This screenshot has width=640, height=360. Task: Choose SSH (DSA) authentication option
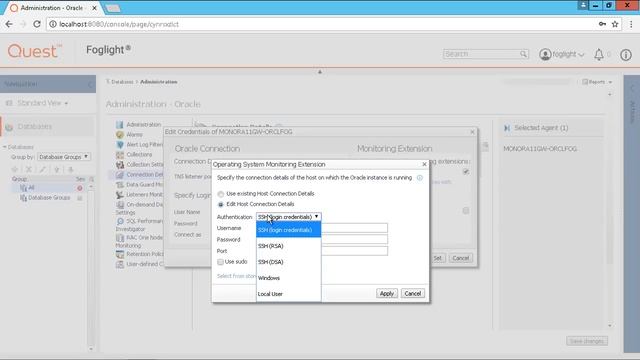289,262
